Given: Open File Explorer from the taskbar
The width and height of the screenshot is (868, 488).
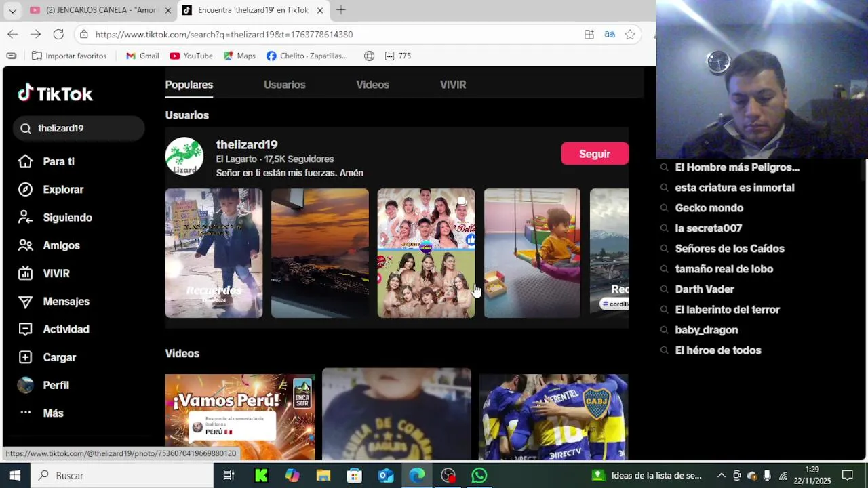Looking at the screenshot, I should coord(323,476).
